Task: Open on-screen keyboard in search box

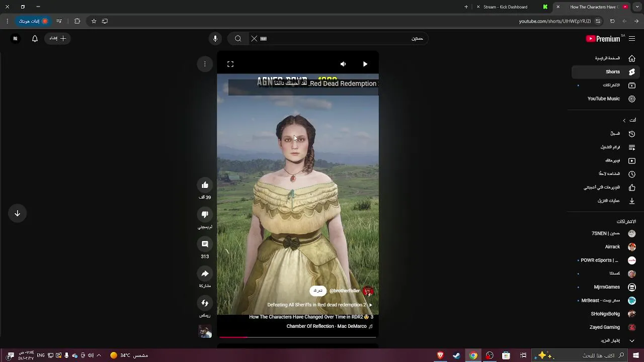Action: click(x=263, y=38)
